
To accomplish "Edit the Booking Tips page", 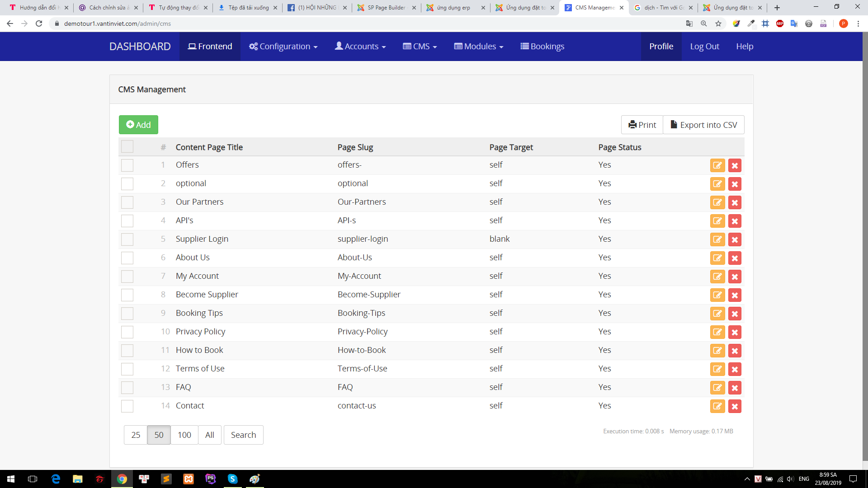I will (x=717, y=314).
